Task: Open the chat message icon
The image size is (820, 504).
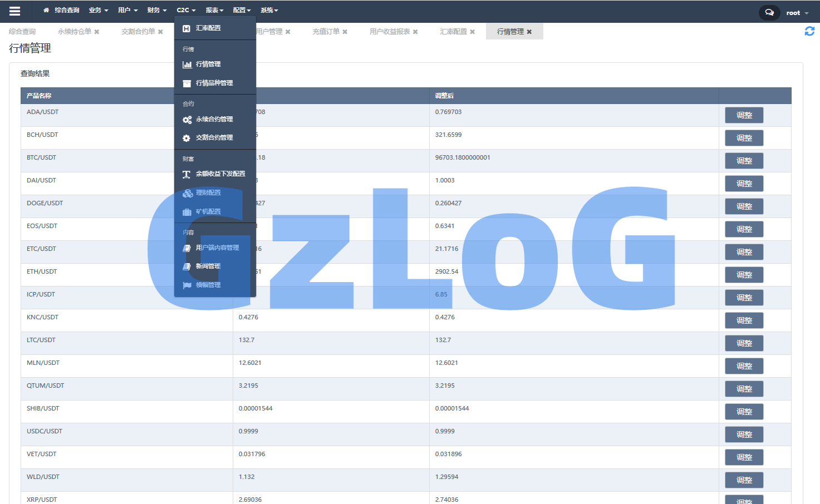Action: coord(769,12)
